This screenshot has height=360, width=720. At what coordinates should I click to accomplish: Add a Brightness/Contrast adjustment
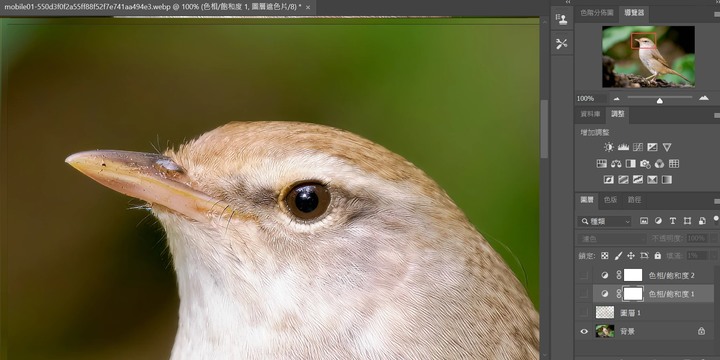[x=609, y=147]
